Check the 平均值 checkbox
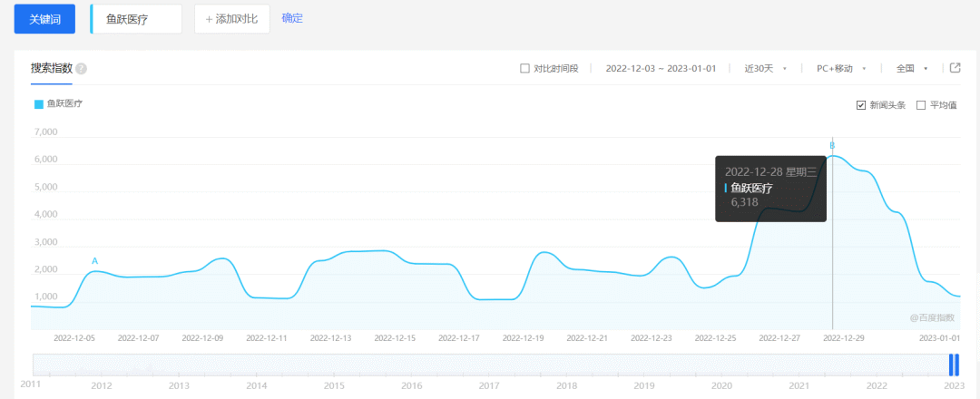The height and width of the screenshot is (399, 980). click(x=921, y=105)
